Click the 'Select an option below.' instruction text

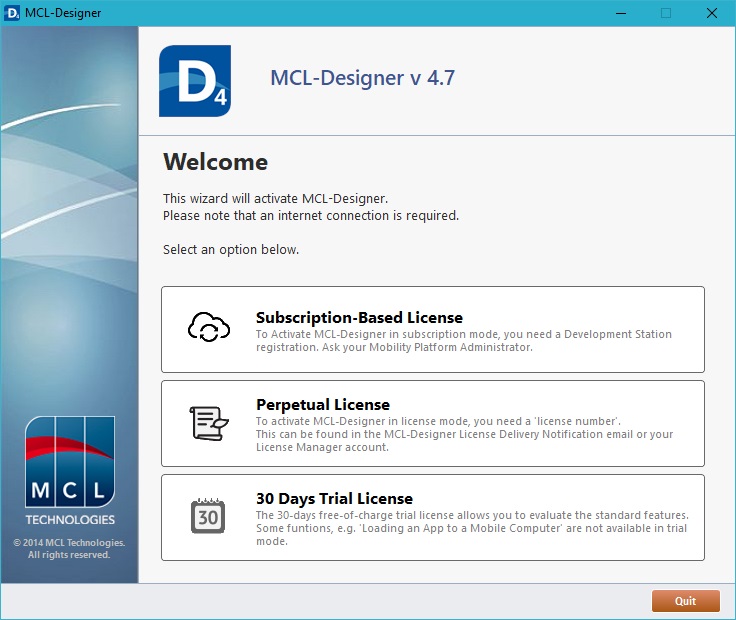(231, 249)
